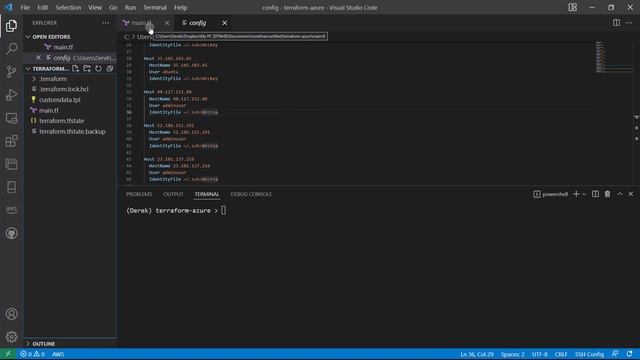Customize layout icon in title bar

(573, 7)
